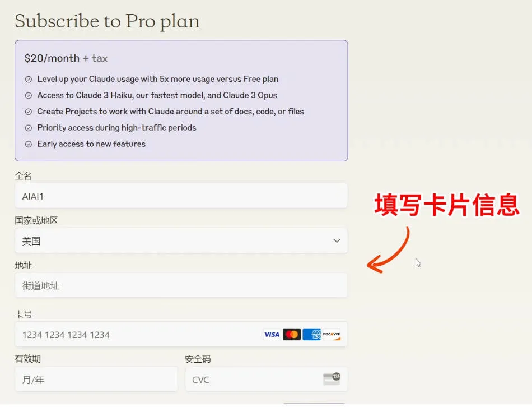Viewport: 532px width, 407px height.
Task: Click the 安全码 CVC input field
Action: pyautogui.click(x=267, y=379)
